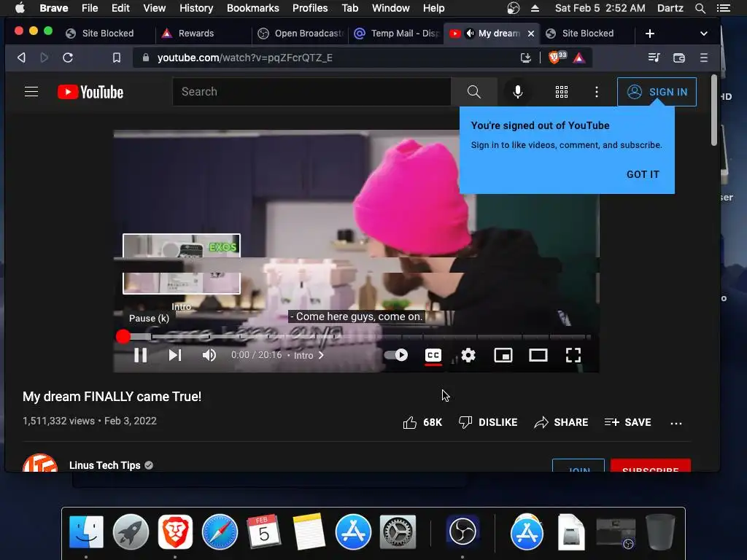Open the Brave Wallet icon
Image resolution: width=747 pixels, height=560 pixels.
click(679, 58)
